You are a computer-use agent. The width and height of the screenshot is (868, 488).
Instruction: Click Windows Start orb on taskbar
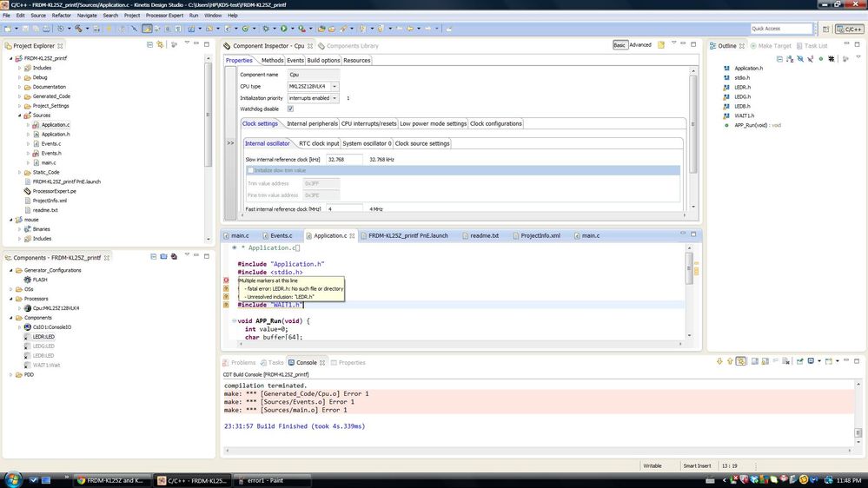click(12, 479)
